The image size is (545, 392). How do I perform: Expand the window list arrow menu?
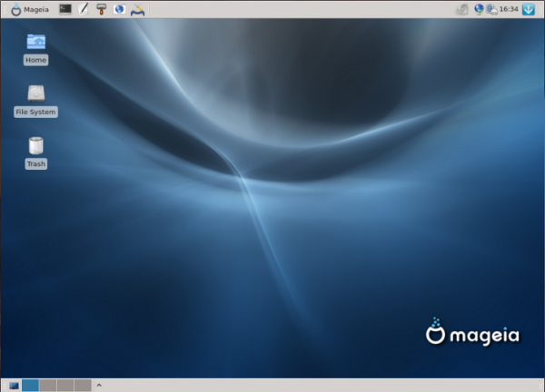99,385
